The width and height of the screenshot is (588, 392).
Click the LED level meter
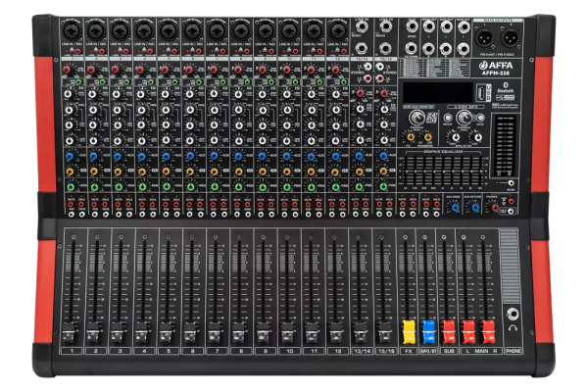[505, 146]
